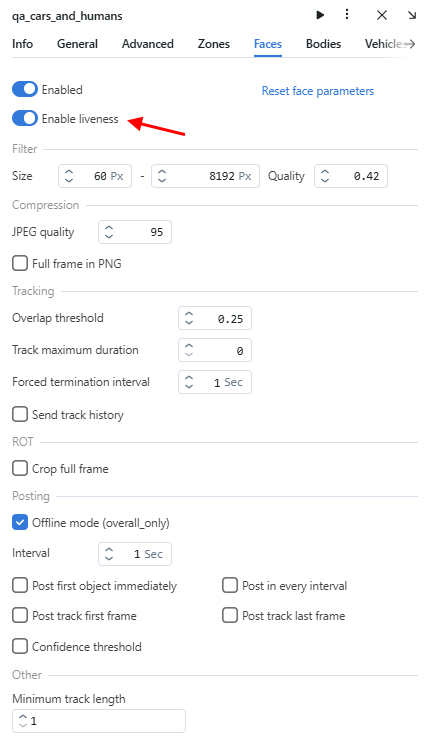Open the Zones tab
Viewport: 442px width, 744px height.
214,44
